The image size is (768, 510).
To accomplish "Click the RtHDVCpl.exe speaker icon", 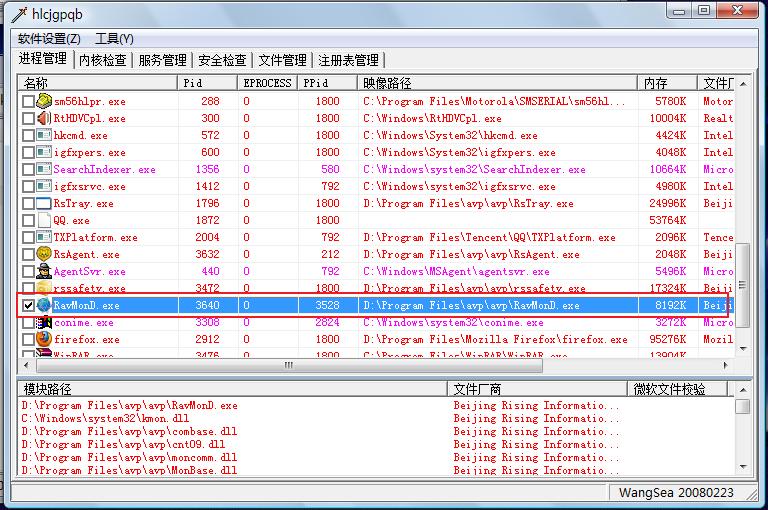I will click(44, 118).
